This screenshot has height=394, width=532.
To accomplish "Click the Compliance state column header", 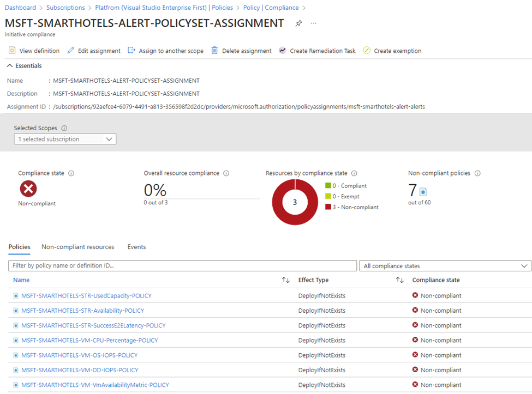I will click(436, 280).
